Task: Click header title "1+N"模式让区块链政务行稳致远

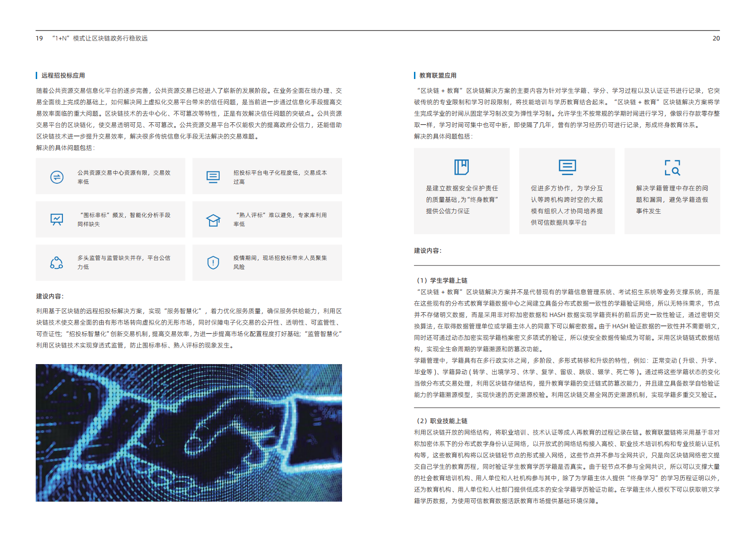Action: point(100,39)
